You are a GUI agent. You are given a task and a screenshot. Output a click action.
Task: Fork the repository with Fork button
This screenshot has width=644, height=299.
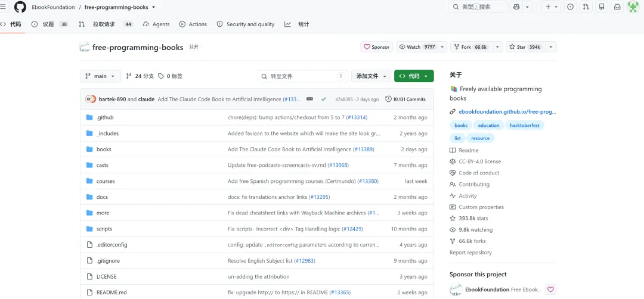471,47
